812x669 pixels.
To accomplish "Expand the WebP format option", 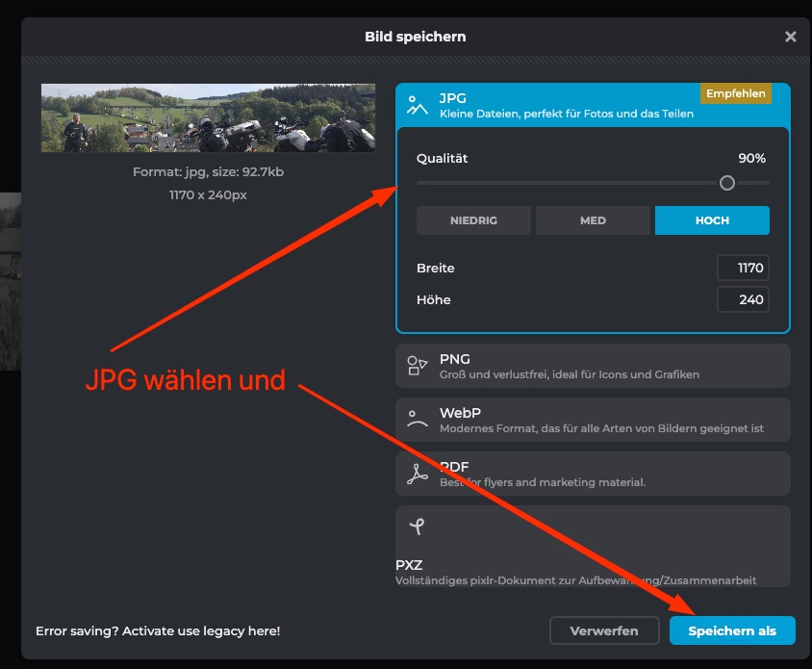I will 593,420.
